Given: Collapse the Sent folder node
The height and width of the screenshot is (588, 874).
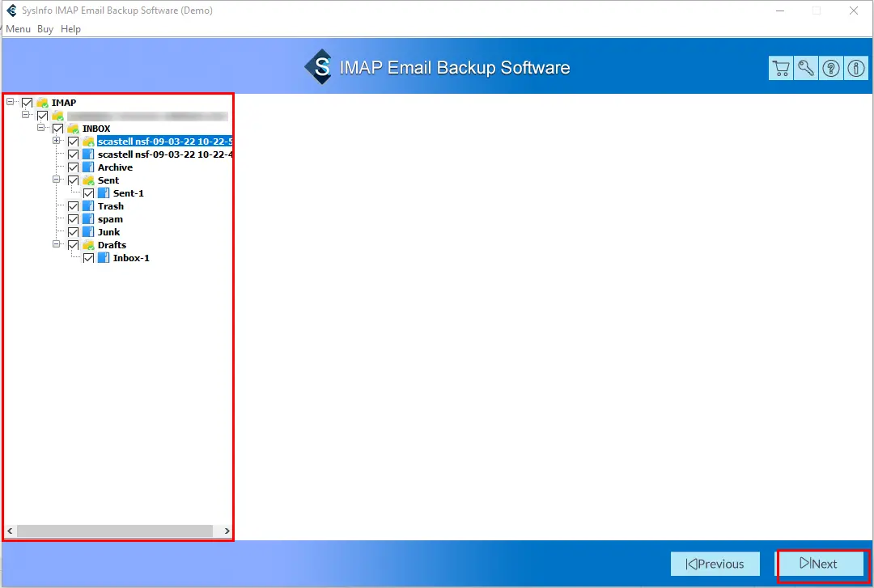Looking at the screenshot, I should [57, 180].
